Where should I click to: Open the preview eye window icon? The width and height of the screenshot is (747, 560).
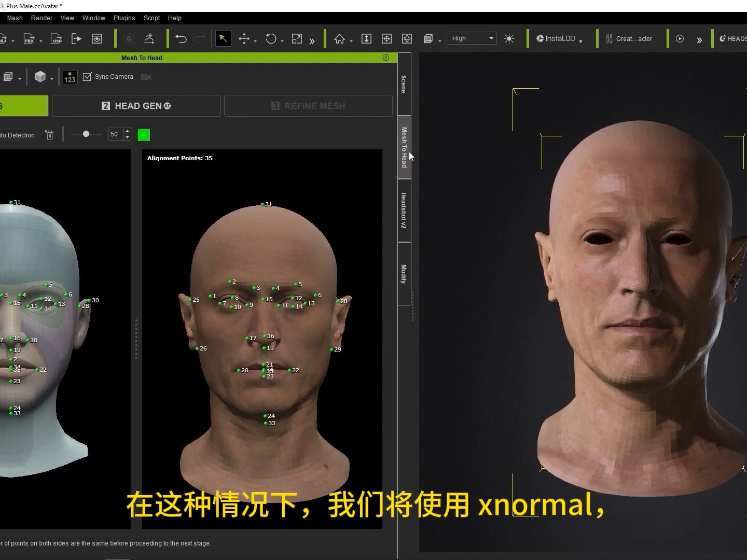pos(96,39)
